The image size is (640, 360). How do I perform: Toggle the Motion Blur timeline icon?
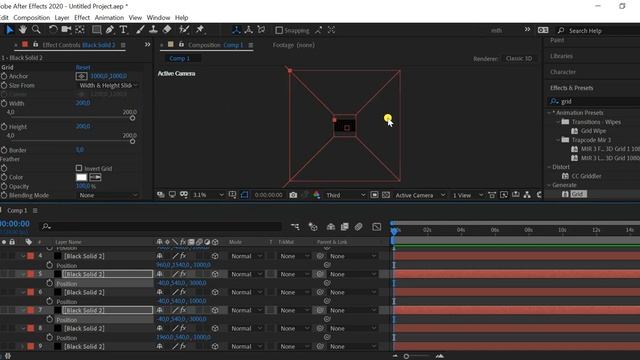358,227
